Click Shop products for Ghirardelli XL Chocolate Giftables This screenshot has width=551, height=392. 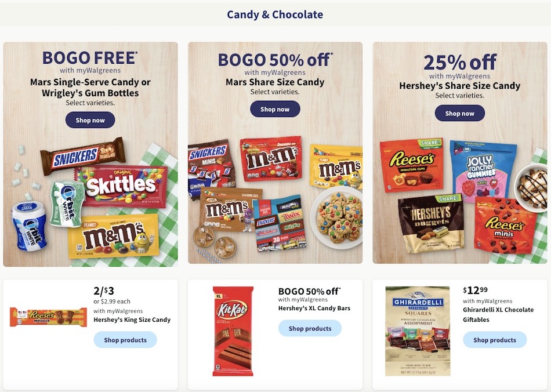[x=495, y=340]
